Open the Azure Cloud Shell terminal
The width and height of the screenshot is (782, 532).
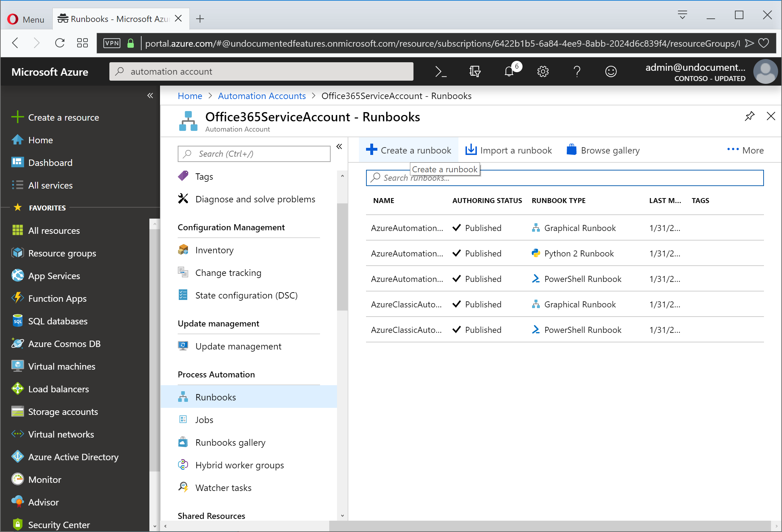click(441, 71)
